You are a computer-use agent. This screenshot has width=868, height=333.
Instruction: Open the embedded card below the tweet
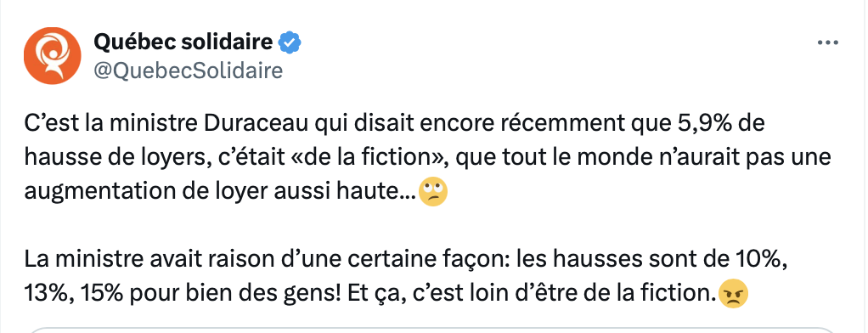(434, 330)
